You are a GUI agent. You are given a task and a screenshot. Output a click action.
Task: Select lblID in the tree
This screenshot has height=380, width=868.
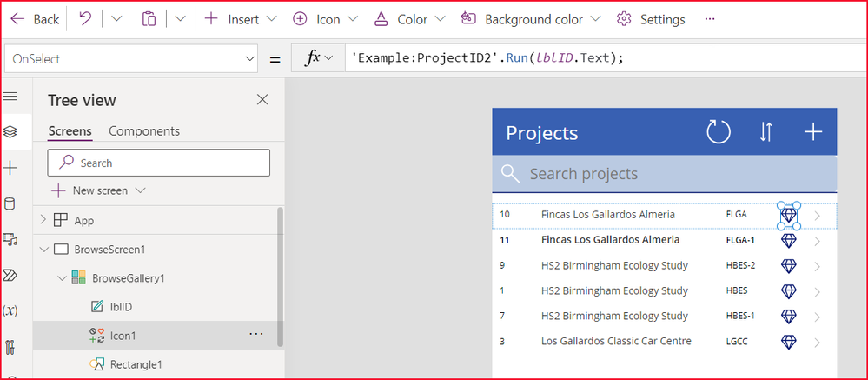(x=121, y=307)
